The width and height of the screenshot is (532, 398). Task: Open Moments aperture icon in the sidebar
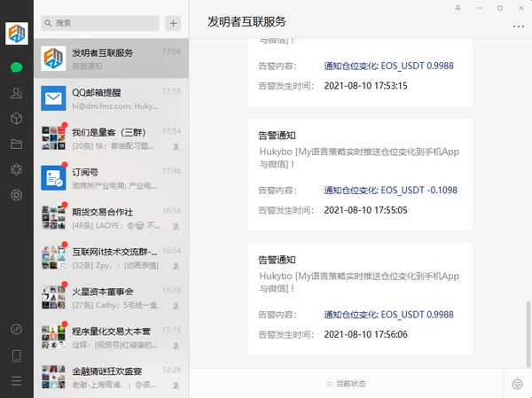16,194
